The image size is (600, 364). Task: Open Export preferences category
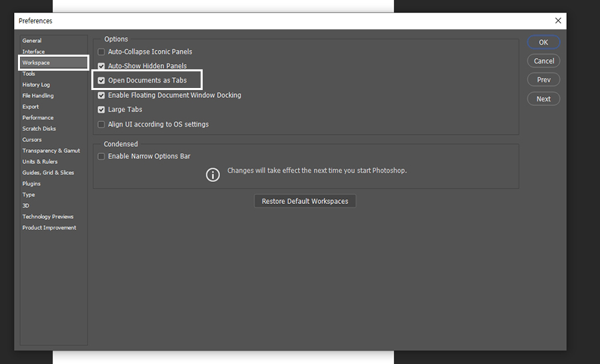pos(31,107)
